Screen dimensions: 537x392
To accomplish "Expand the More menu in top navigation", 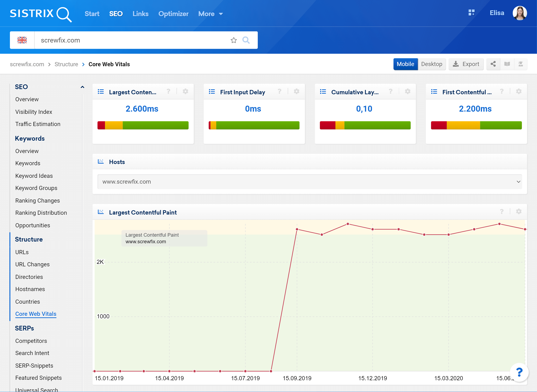I will (210, 14).
